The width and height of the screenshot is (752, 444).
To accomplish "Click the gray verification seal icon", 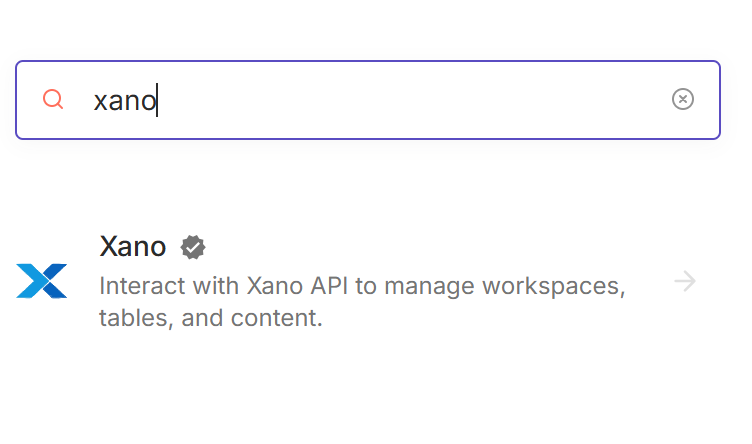I will [193, 246].
